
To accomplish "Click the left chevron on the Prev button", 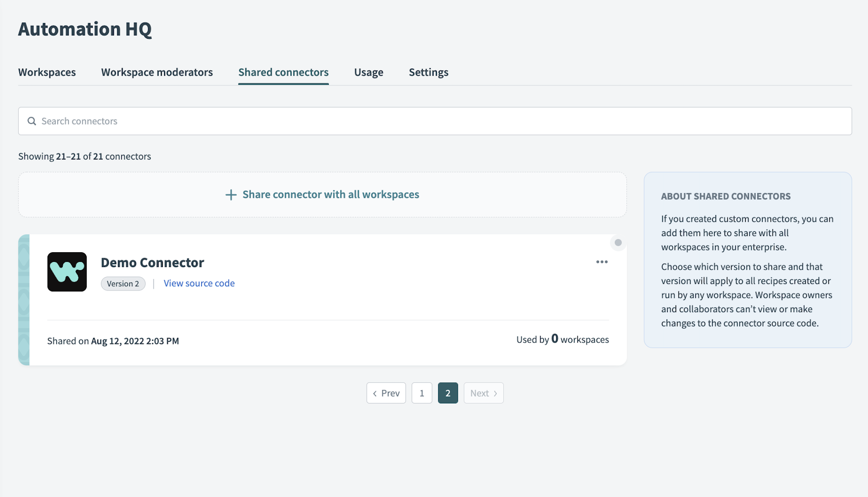I will 375,393.
